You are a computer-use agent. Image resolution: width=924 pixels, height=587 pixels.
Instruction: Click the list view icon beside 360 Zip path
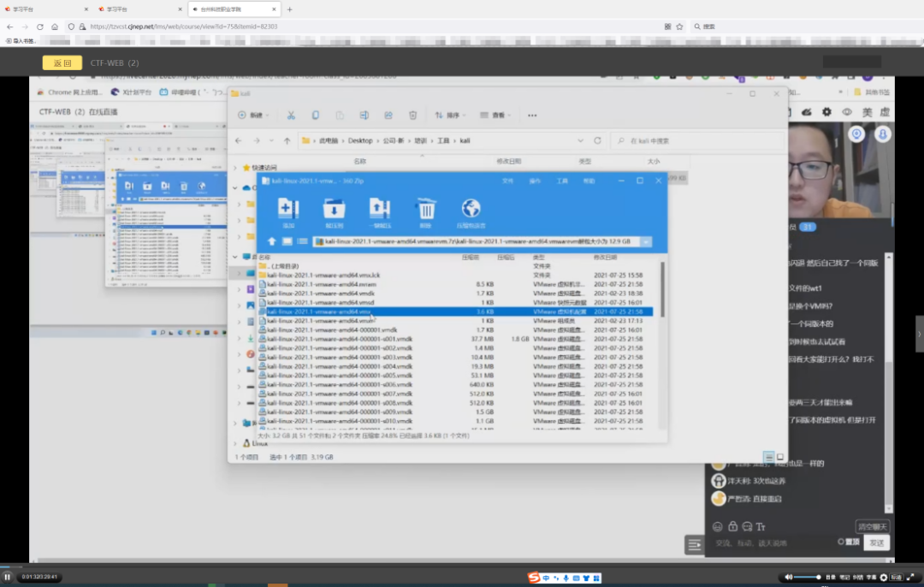pyautogui.click(x=302, y=241)
